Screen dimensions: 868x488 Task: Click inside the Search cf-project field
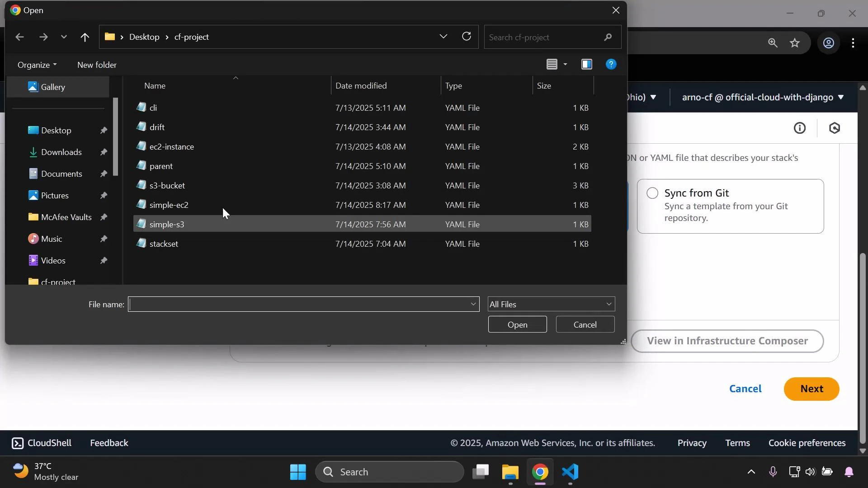coord(542,37)
